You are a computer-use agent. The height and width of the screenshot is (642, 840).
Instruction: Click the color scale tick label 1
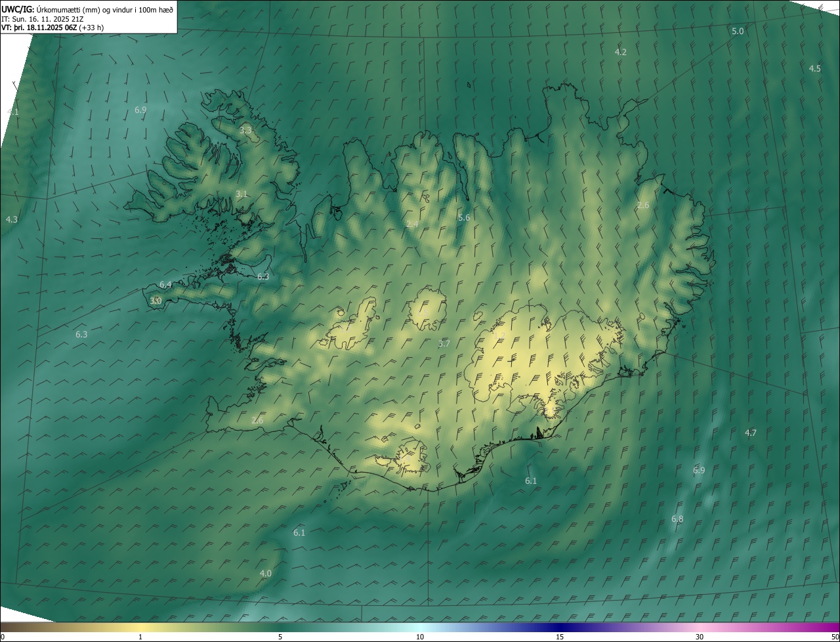pos(140,637)
